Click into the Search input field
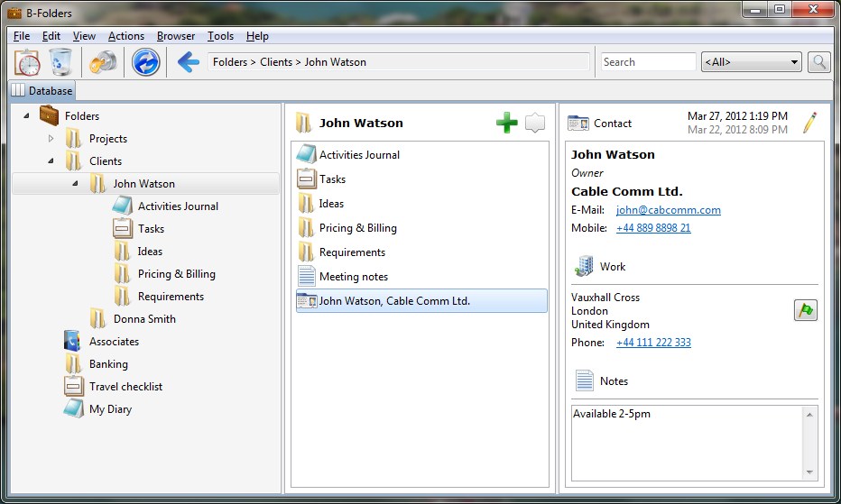 tap(648, 62)
